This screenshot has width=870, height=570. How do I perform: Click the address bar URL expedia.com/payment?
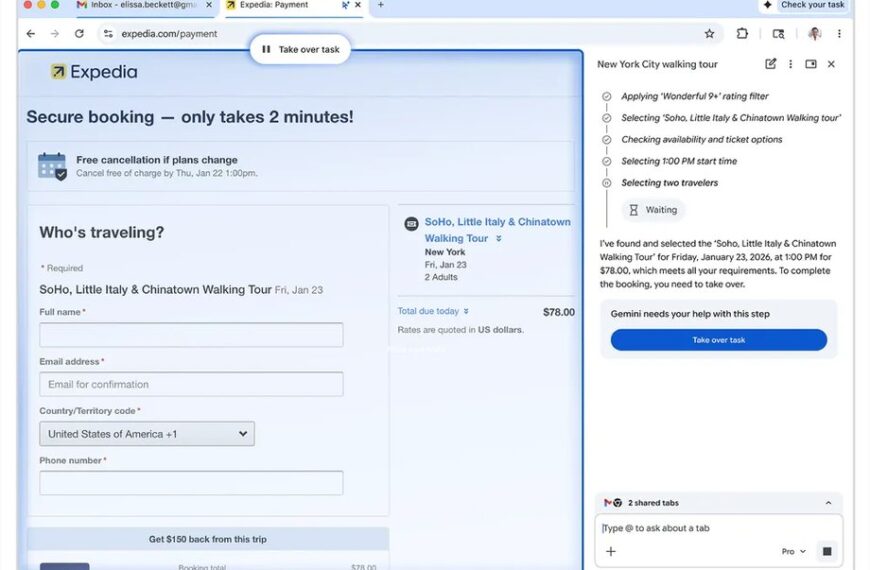[169, 34]
